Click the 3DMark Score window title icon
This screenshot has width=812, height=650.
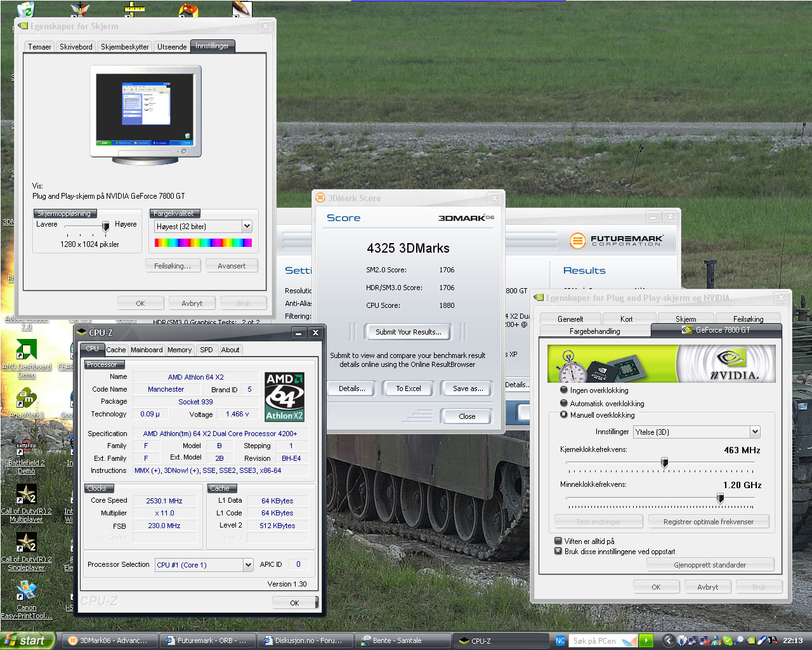pyautogui.click(x=320, y=198)
